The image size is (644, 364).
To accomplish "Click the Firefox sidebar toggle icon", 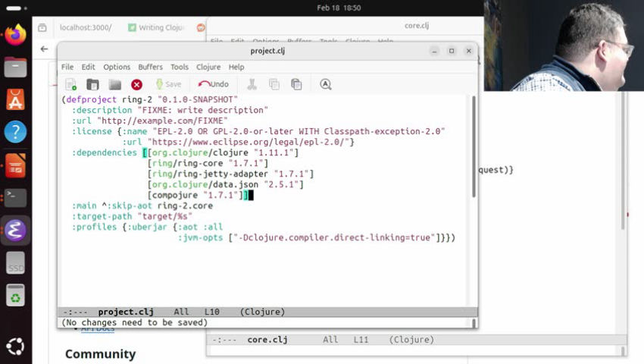I will (x=42, y=27).
